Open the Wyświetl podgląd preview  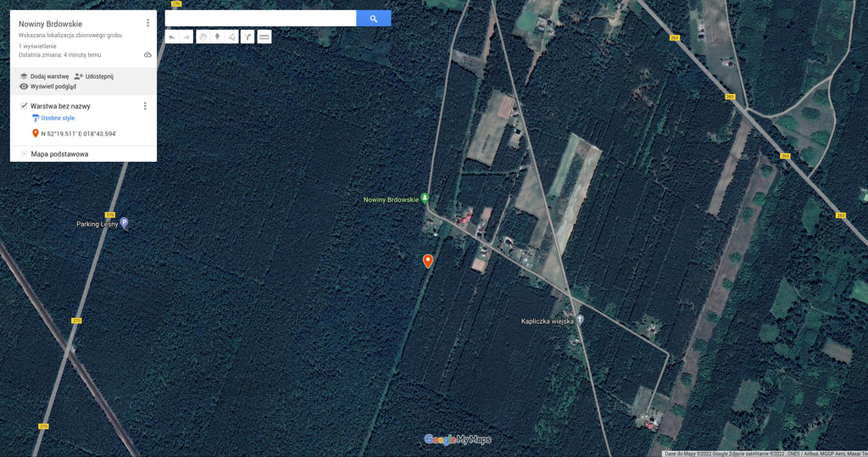point(53,86)
